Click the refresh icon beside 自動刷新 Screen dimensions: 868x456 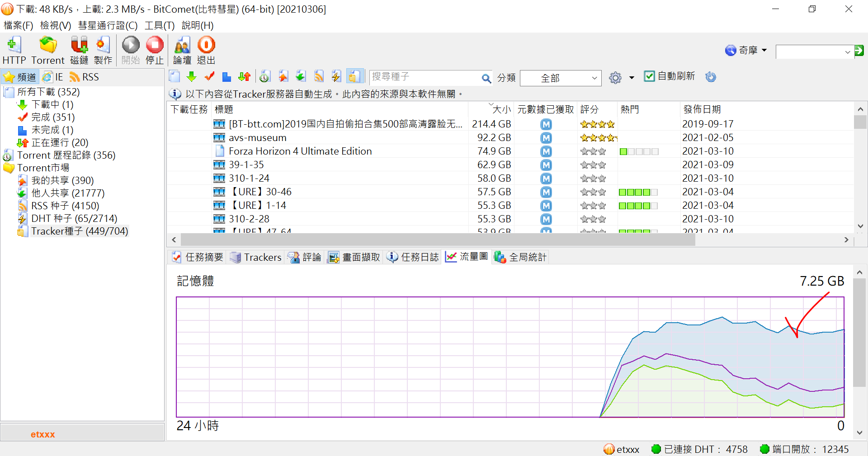point(711,77)
